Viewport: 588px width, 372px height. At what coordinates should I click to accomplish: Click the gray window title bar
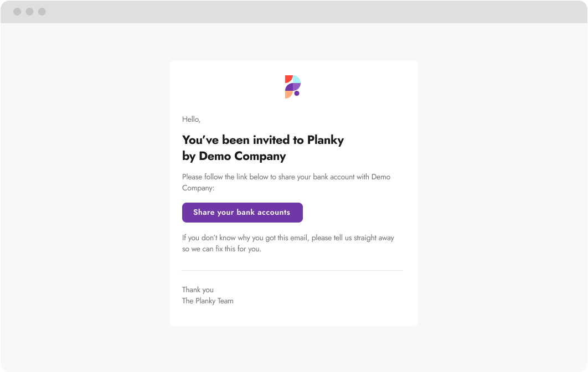(294, 12)
